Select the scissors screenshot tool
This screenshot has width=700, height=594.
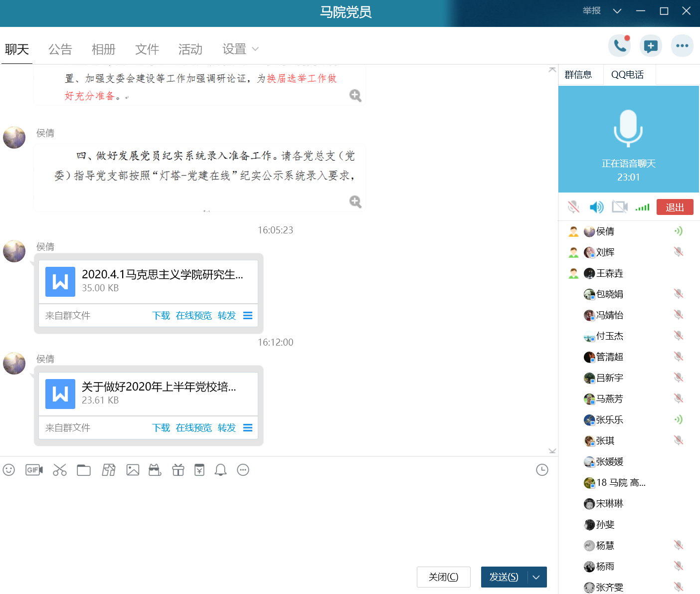click(x=60, y=470)
